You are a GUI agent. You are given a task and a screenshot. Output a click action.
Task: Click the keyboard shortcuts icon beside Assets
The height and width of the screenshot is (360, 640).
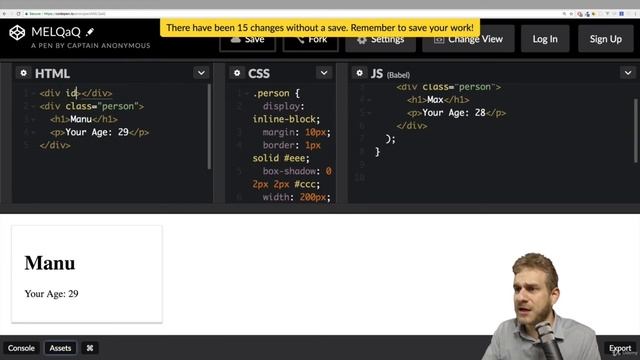tap(90, 348)
